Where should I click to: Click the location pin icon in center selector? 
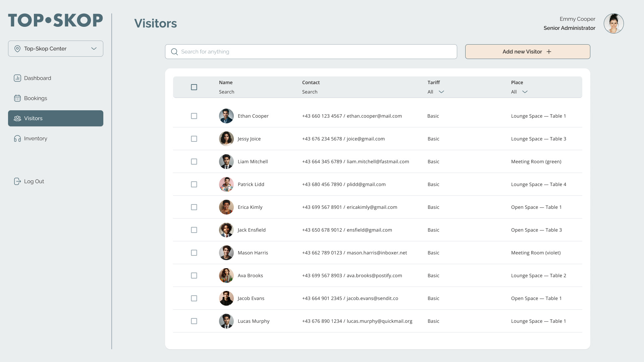click(x=17, y=49)
